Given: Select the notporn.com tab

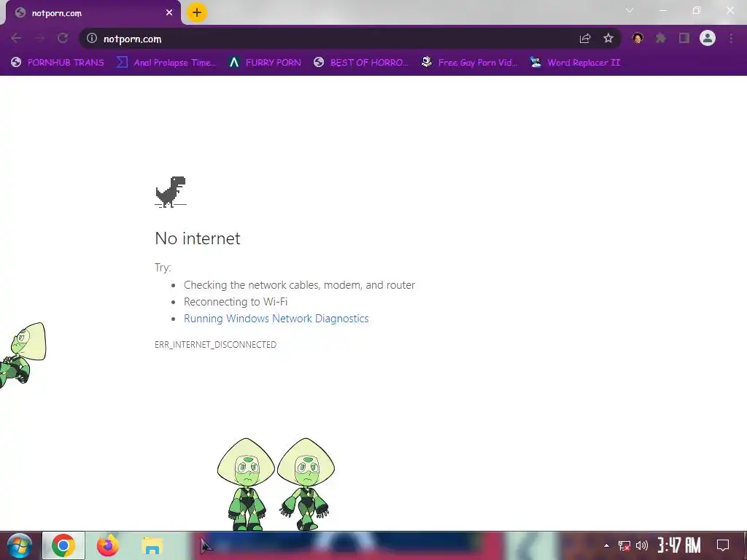Looking at the screenshot, I should [x=93, y=13].
